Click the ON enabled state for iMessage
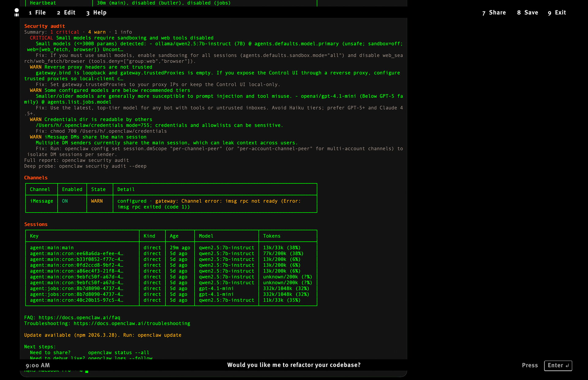This screenshot has height=380, width=588. (65, 201)
